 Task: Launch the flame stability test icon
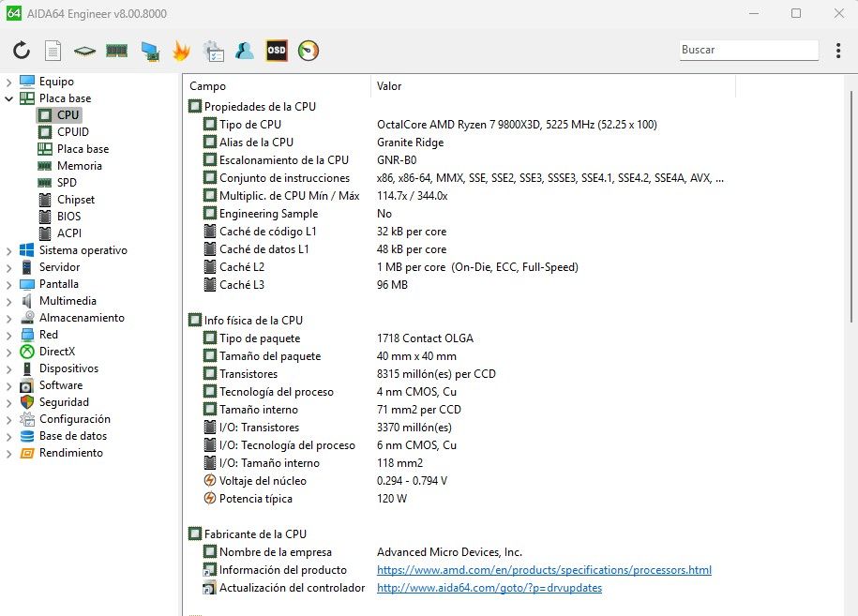click(x=181, y=51)
